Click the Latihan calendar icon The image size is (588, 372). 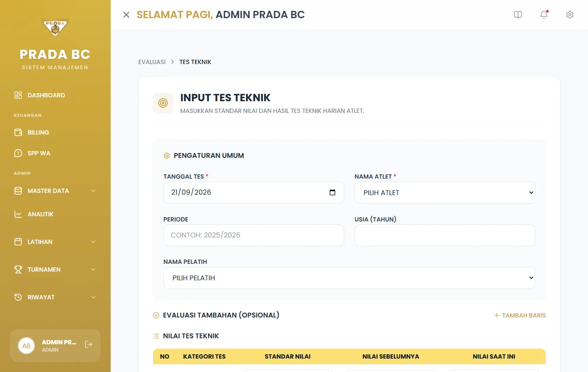tap(18, 242)
